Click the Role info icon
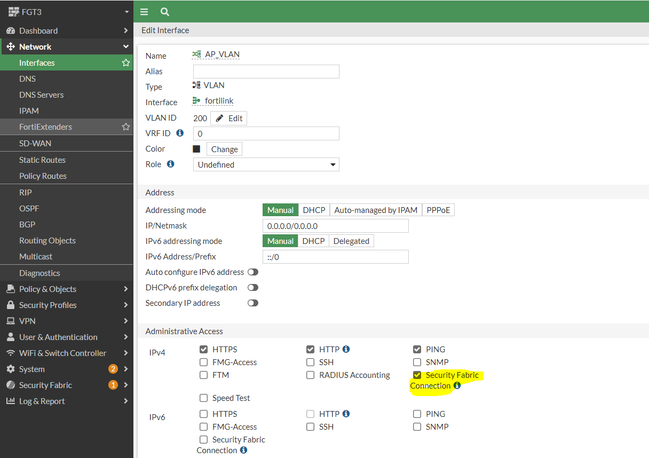Image resolution: width=649 pixels, height=458 pixels. tap(171, 164)
